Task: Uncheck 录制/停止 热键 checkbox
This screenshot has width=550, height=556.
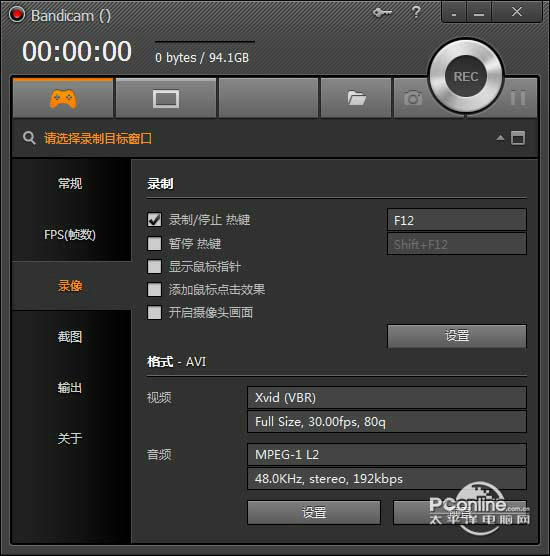Action: point(154,220)
